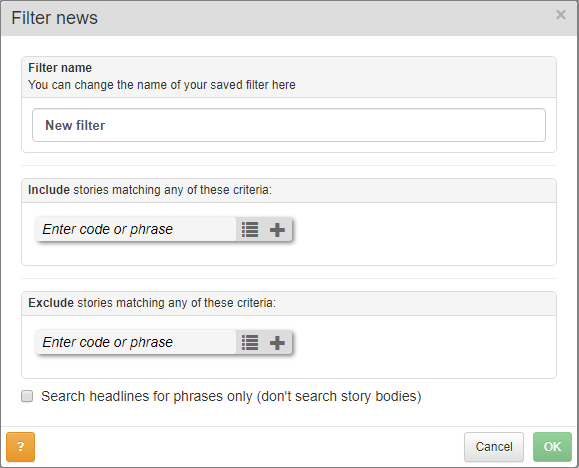Add the Exclude criterion with plus icon

coord(277,342)
